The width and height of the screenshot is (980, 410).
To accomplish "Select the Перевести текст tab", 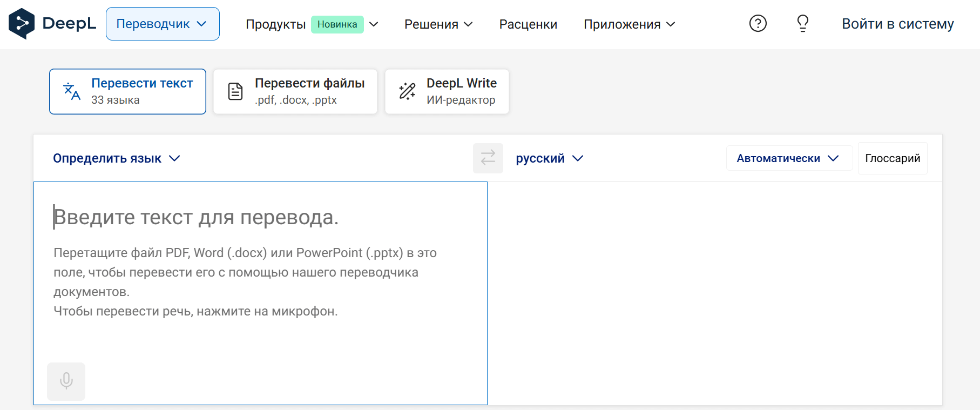I will 127,91.
